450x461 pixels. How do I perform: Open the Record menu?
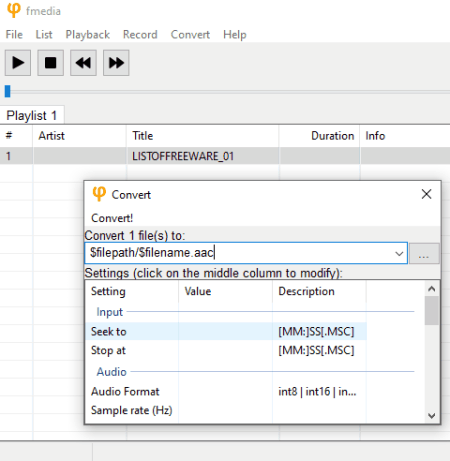[x=140, y=35]
